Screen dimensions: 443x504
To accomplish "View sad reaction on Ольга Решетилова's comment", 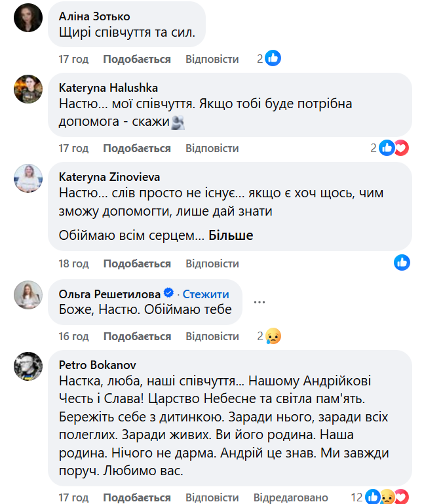I will tap(273, 336).
